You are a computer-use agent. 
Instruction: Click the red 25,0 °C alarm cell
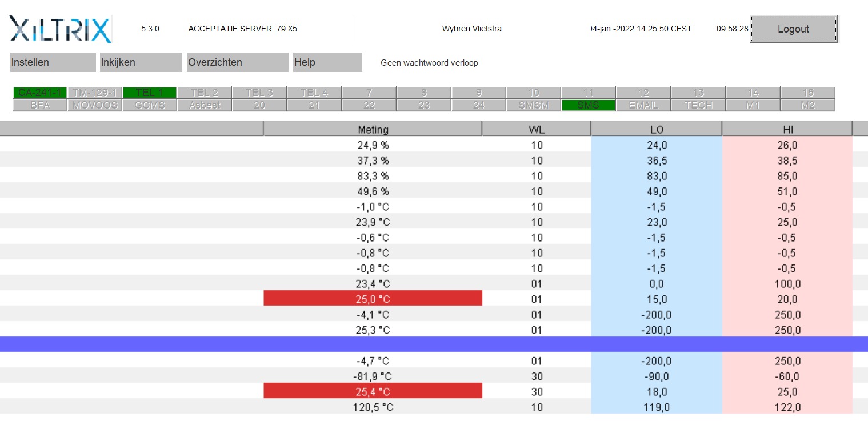(x=373, y=298)
